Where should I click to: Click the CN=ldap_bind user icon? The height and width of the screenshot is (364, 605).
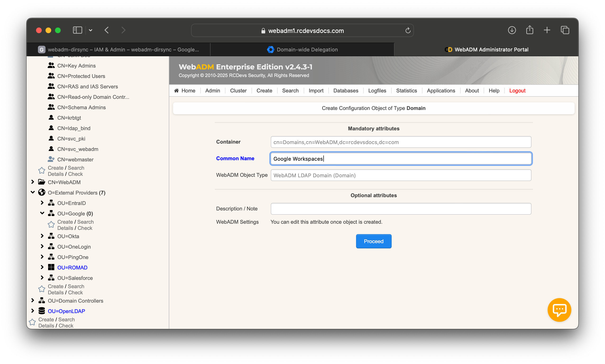pyautogui.click(x=51, y=128)
